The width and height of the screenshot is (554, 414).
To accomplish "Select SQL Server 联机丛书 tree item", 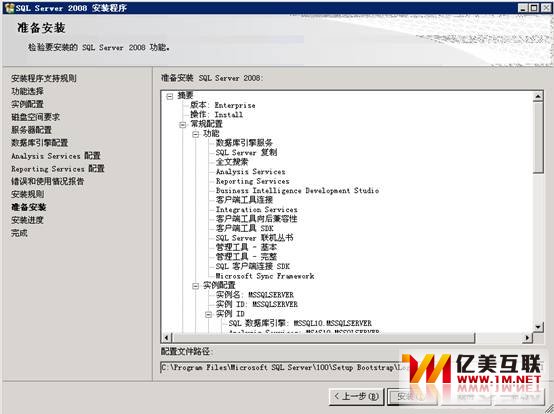I will [x=254, y=238].
